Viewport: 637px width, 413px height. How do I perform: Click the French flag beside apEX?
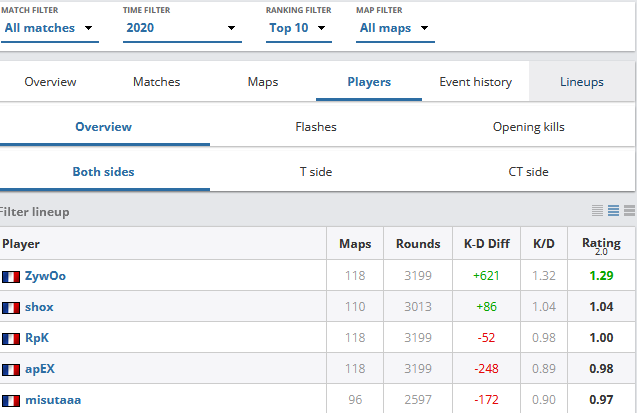11,370
